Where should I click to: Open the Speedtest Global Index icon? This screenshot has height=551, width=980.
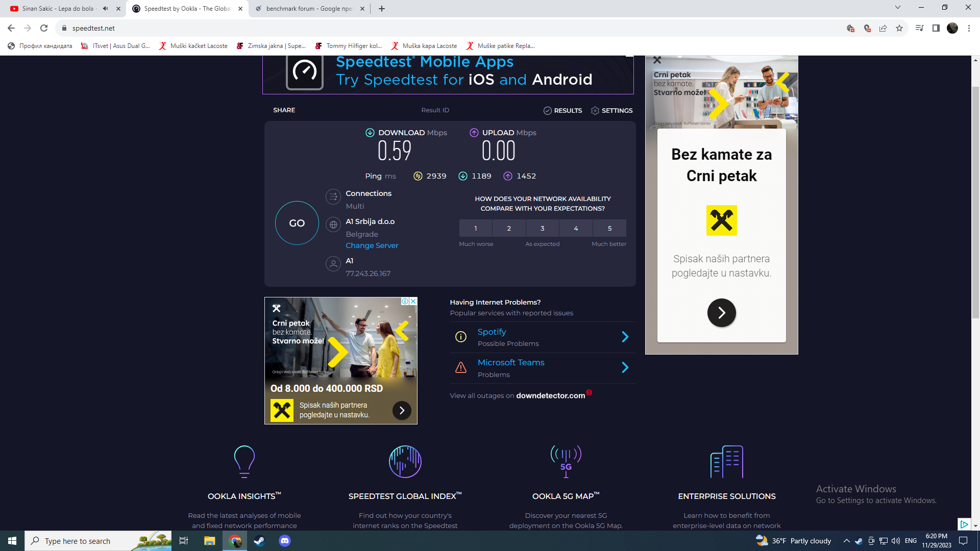pos(405,461)
